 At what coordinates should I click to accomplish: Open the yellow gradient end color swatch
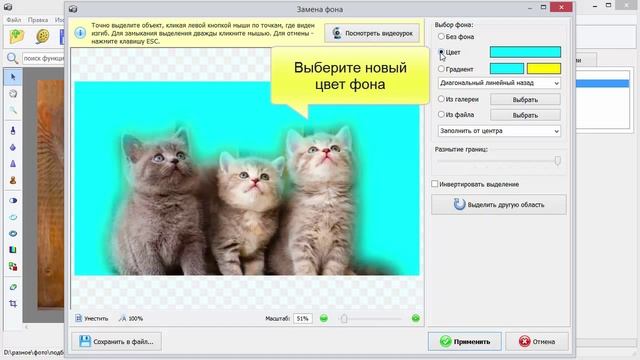(x=544, y=69)
